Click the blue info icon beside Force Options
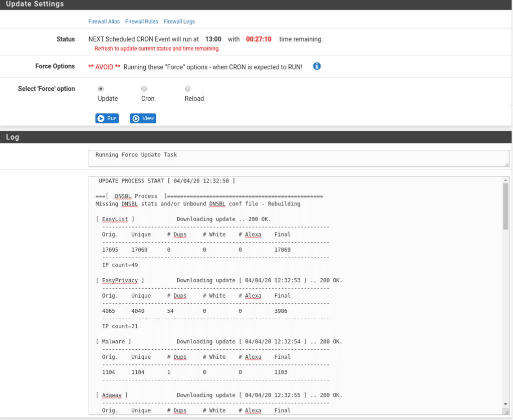 tap(317, 66)
